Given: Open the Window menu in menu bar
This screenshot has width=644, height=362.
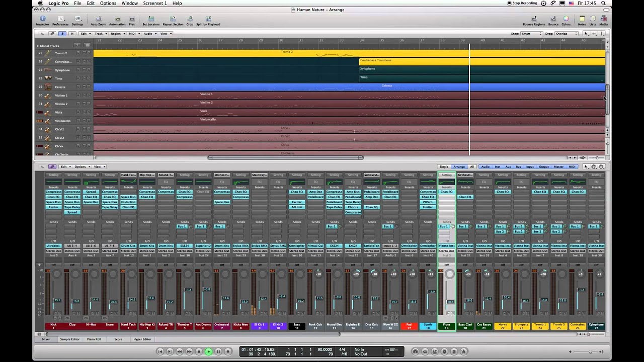Looking at the screenshot, I should [x=129, y=3].
